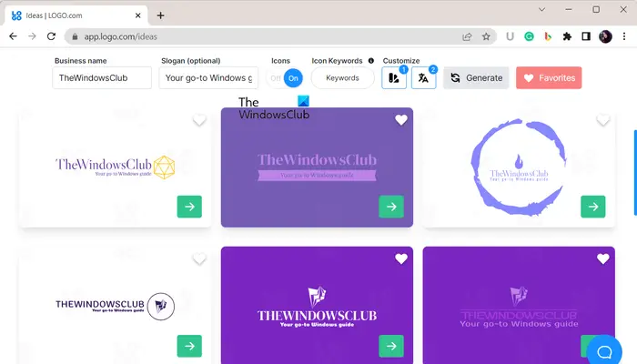Open the Chrome profile avatar

(x=605, y=36)
